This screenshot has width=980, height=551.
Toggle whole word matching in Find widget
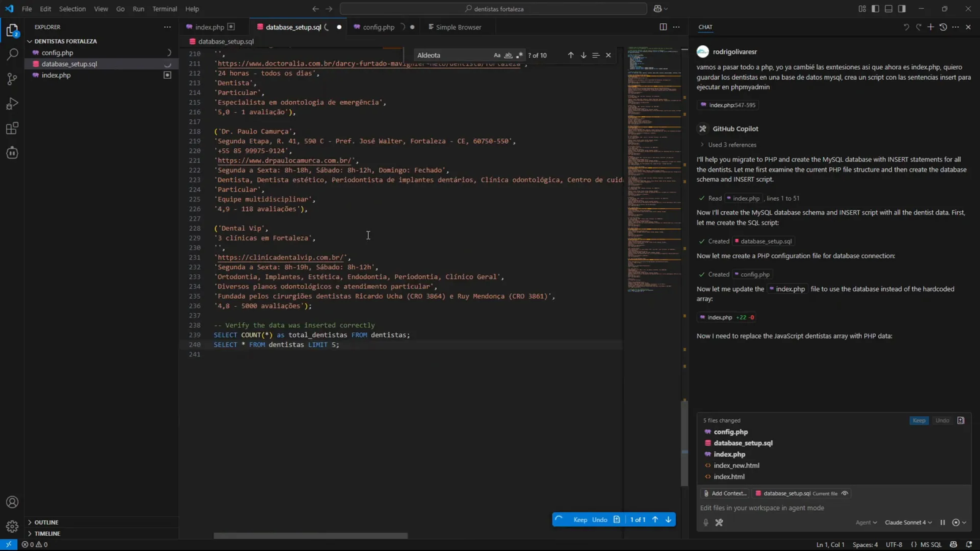pos(508,55)
